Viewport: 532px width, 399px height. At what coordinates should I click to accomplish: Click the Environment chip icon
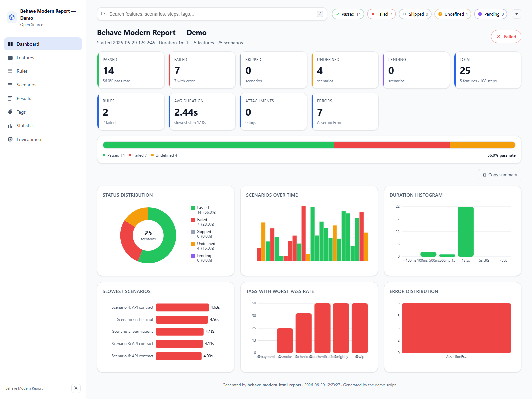point(10,139)
